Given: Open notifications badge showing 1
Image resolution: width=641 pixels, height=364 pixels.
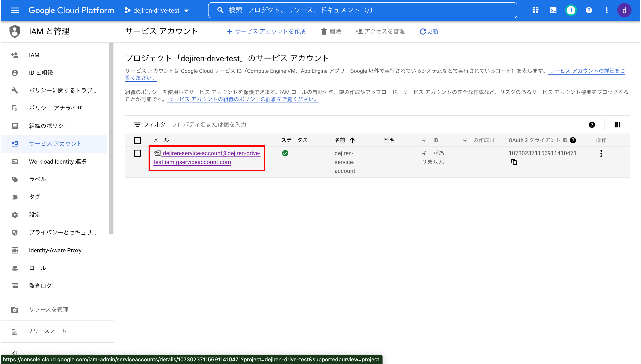Looking at the screenshot, I should coord(571,10).
